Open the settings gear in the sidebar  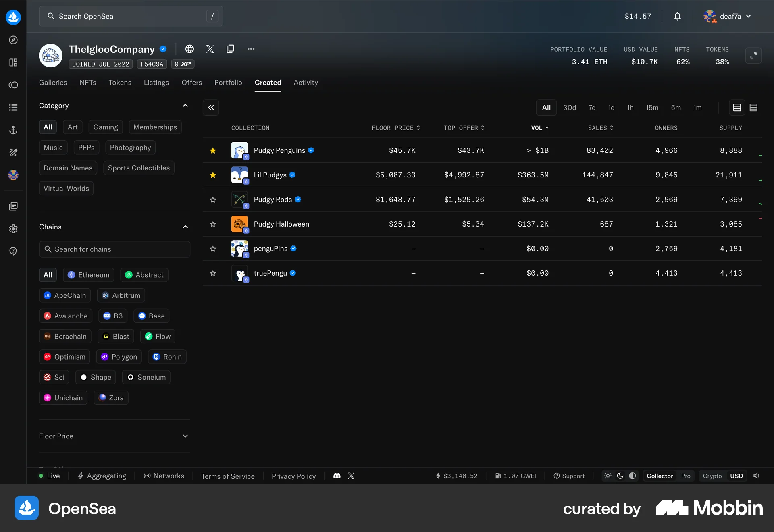coord(13,229)
